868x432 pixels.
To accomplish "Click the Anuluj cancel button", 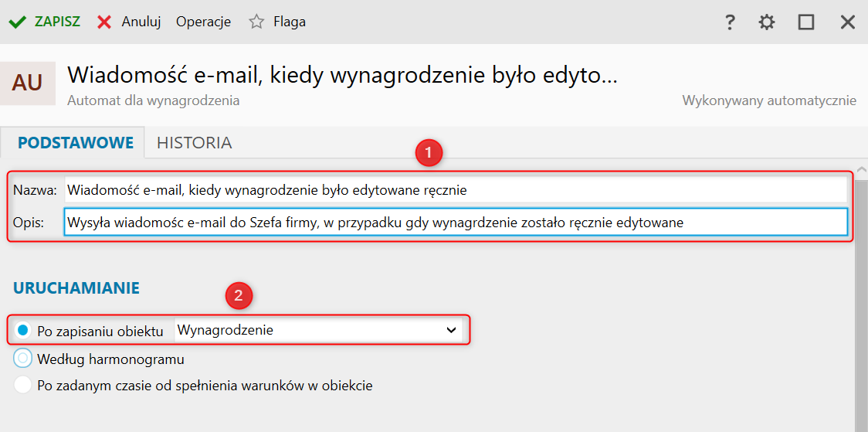I will (x=141, y=22).
